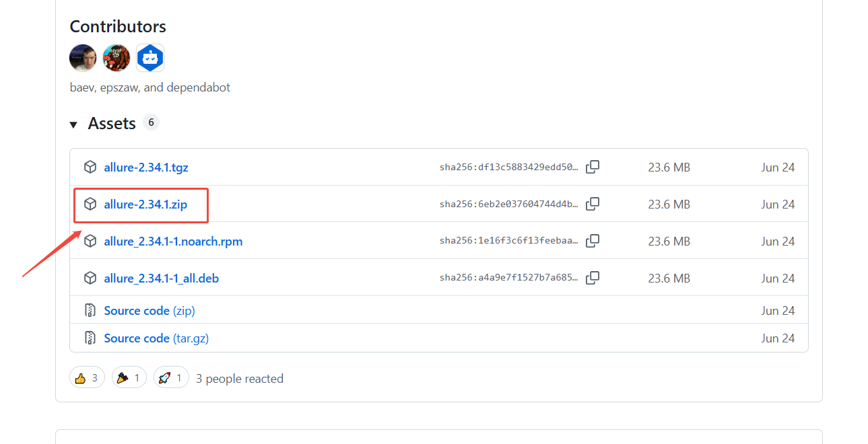Click the '3 people reacted' text
Screen dimensions: 868x444
click(240, 379)
